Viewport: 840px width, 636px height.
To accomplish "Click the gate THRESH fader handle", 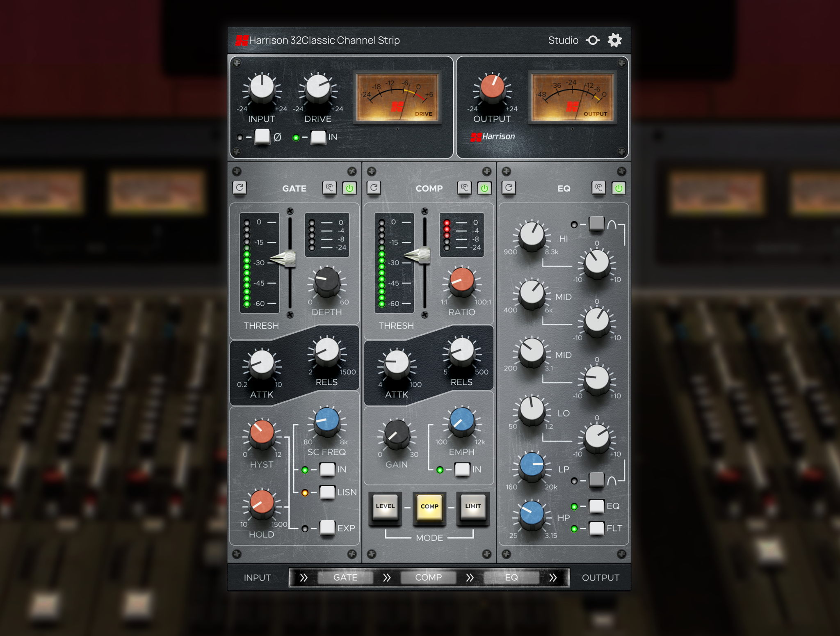I will 284,259.
